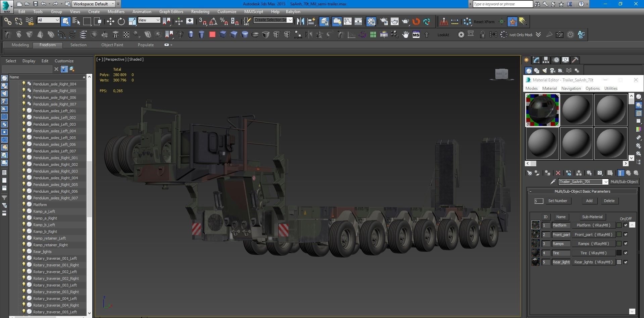
Task: Click color swatch of Rear_lights sub-material
Action: (619, 262)
